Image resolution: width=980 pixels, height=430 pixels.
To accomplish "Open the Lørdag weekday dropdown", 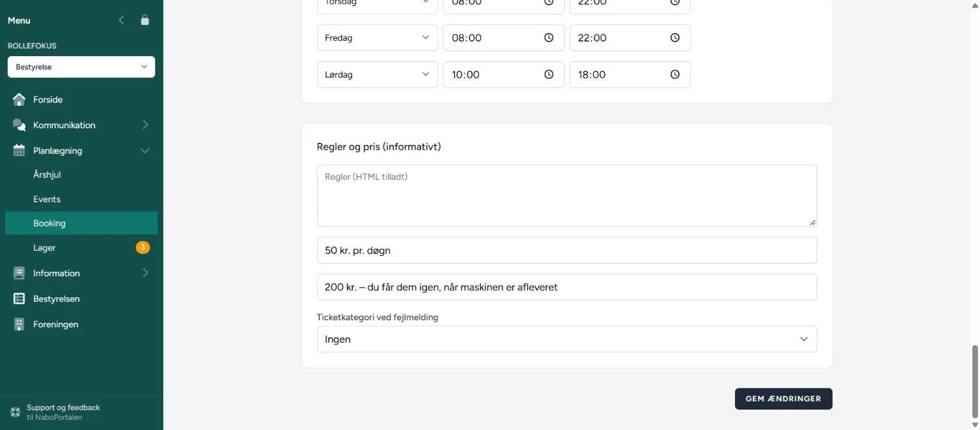I will point(377,75).
